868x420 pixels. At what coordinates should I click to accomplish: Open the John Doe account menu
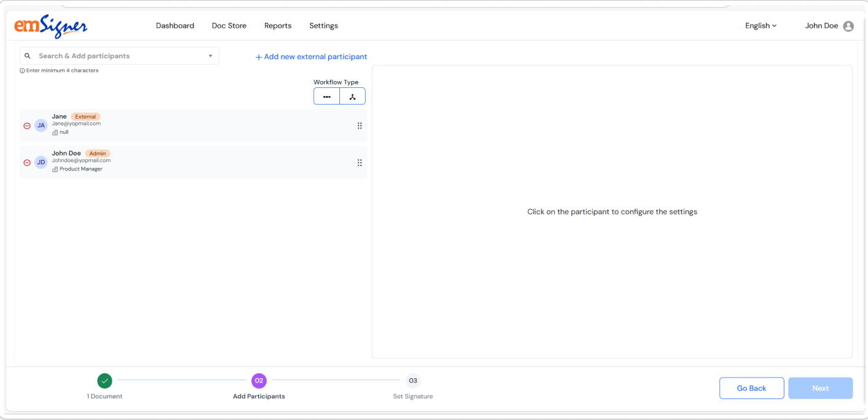pyautogui.click(x=822, y=26)
